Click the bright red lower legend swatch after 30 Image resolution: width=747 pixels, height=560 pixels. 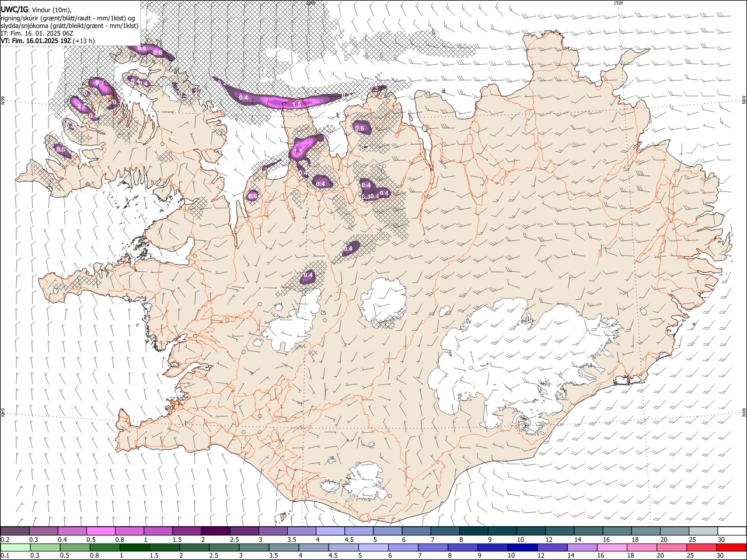click(732, 547)
